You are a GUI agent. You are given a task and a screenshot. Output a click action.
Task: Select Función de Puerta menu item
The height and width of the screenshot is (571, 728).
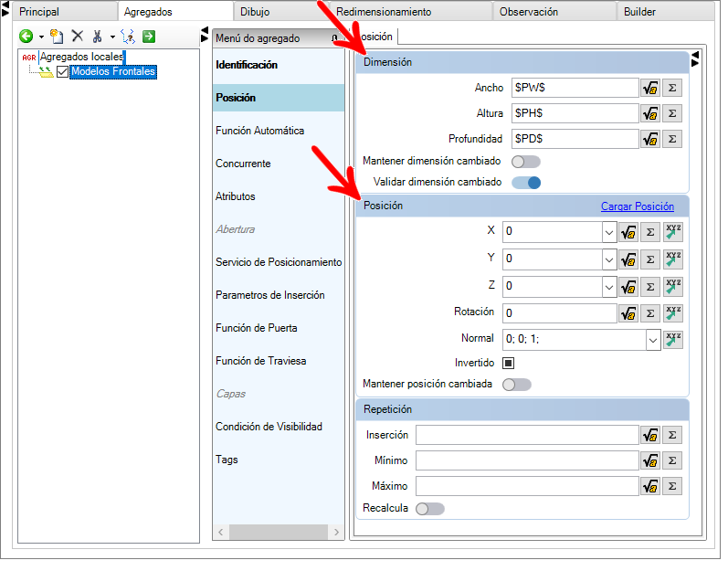[256, 328]
